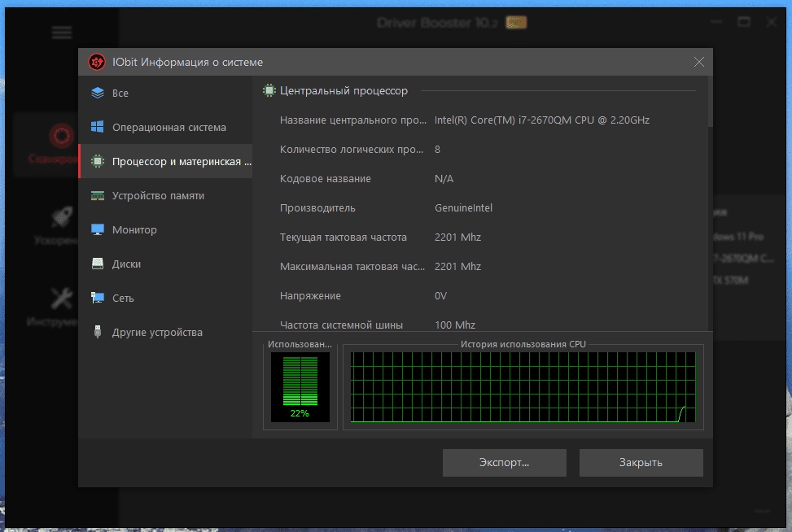Click the USB icon beside Другие устройства

point(98,332)
